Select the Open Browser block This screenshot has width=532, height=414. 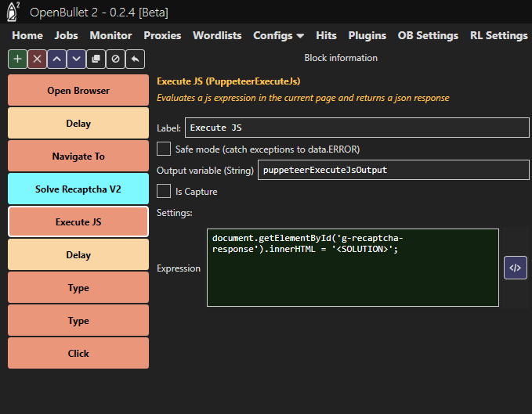click(78, 91)
